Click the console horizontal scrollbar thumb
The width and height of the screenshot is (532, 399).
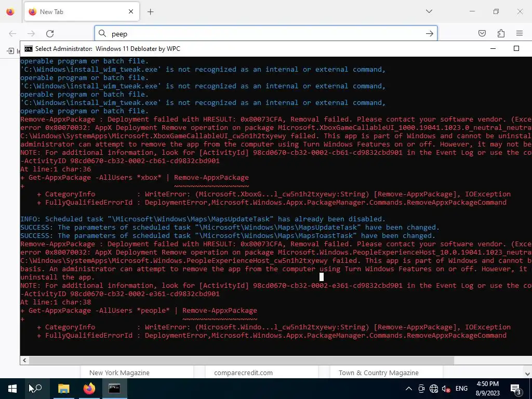point(242,361)
